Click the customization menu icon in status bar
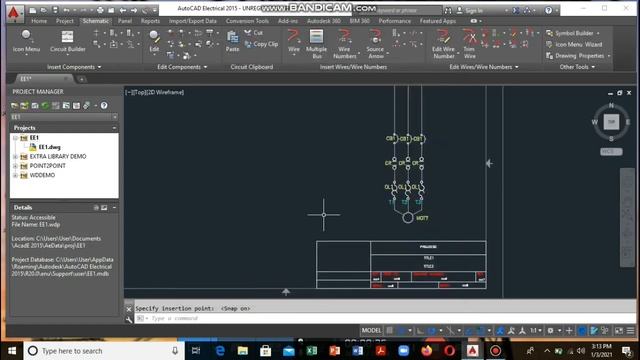 coord(630,331)
